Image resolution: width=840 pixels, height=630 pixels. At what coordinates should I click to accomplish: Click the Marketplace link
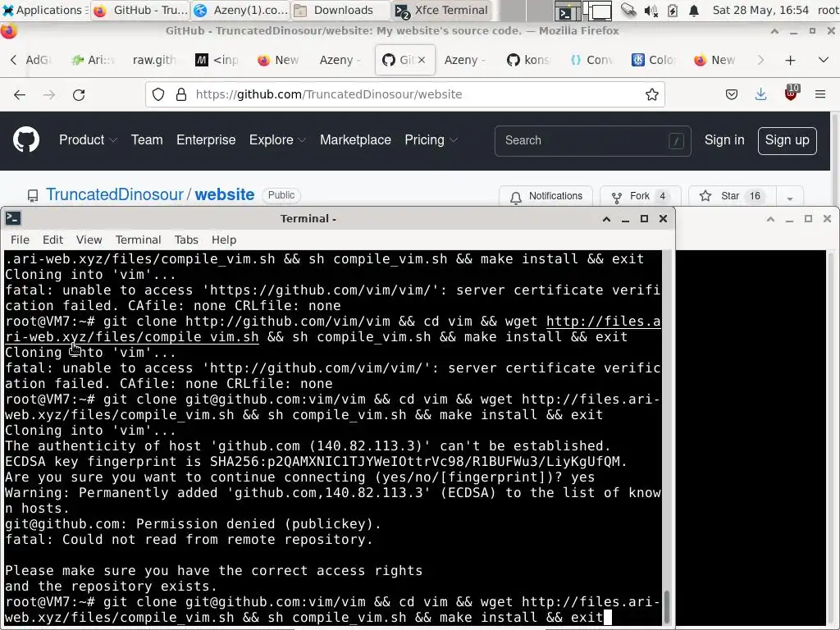pos(355,139)
